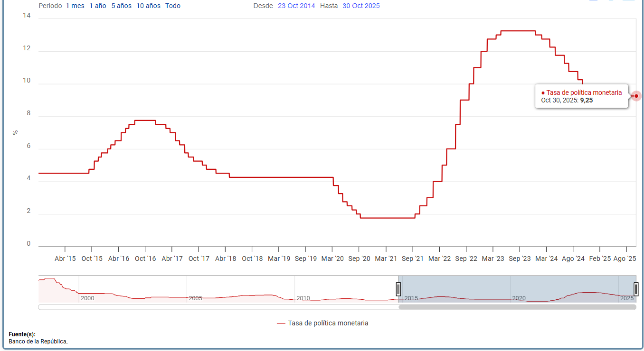Viewport: 644px width, 351px height.
Task: Click the navigator at the 2005 label
Action: coord(195,298)
